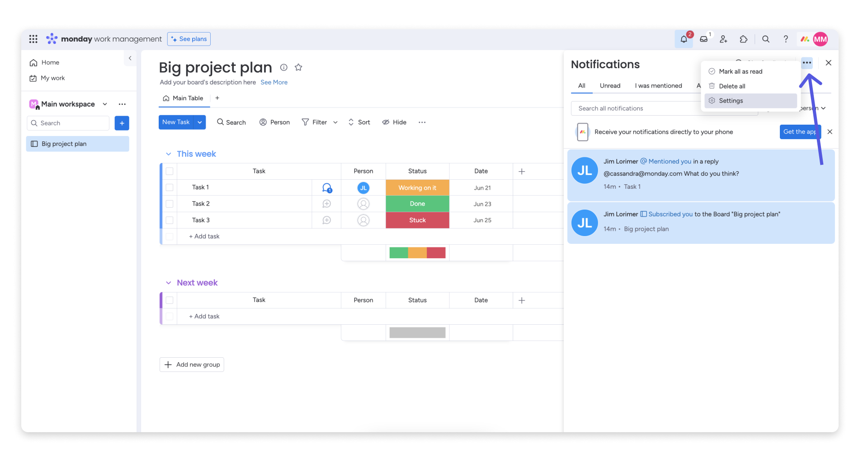Follow the See More description link
868x462 pixels.
pyautogui.click(x=274, y=82)
